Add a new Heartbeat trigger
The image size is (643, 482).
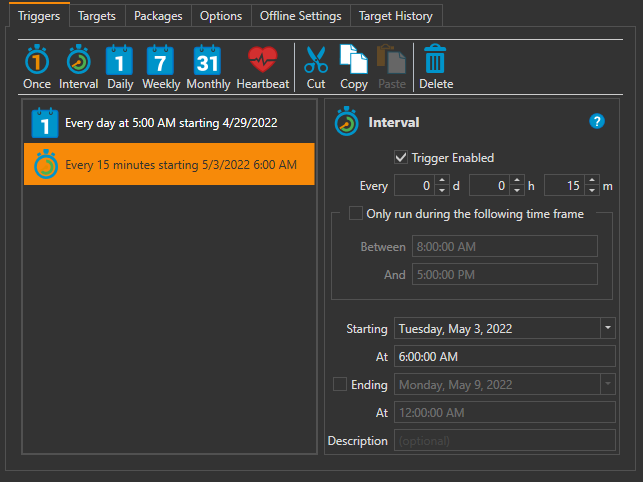point(262,67)
